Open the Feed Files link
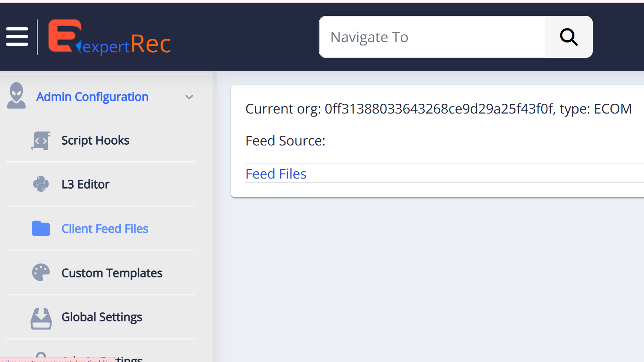This screenshot has width=644, height=362. (x=276, y=174)
